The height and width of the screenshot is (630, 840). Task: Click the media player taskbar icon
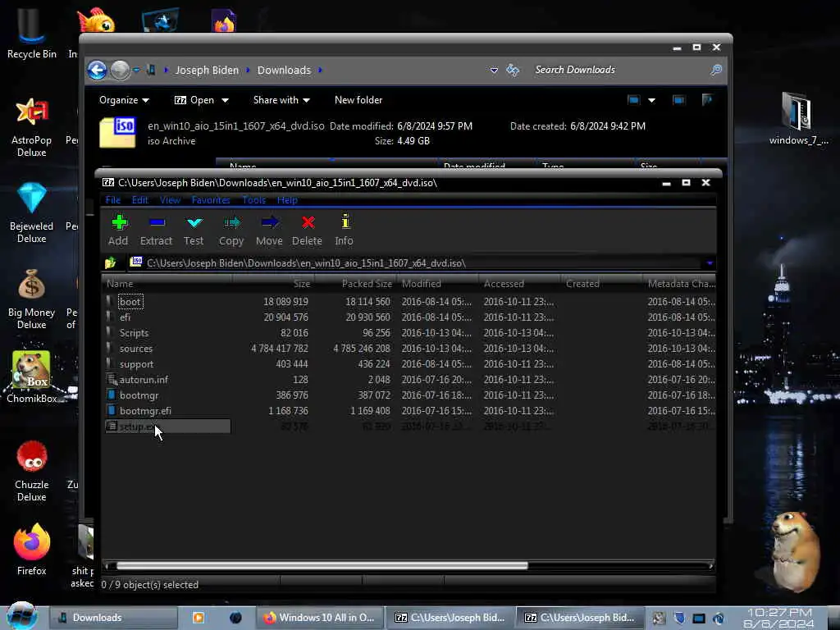click(x=199, y=618)
